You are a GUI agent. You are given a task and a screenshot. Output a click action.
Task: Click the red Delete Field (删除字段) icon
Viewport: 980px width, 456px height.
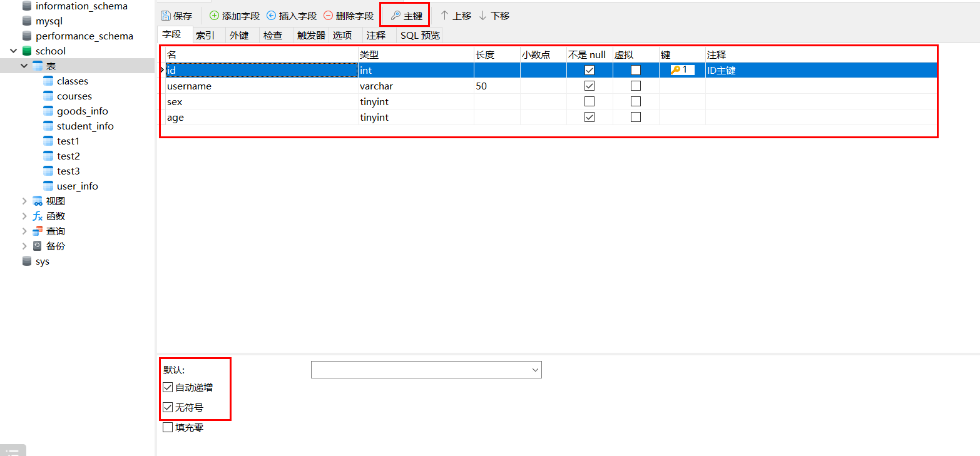328,16
